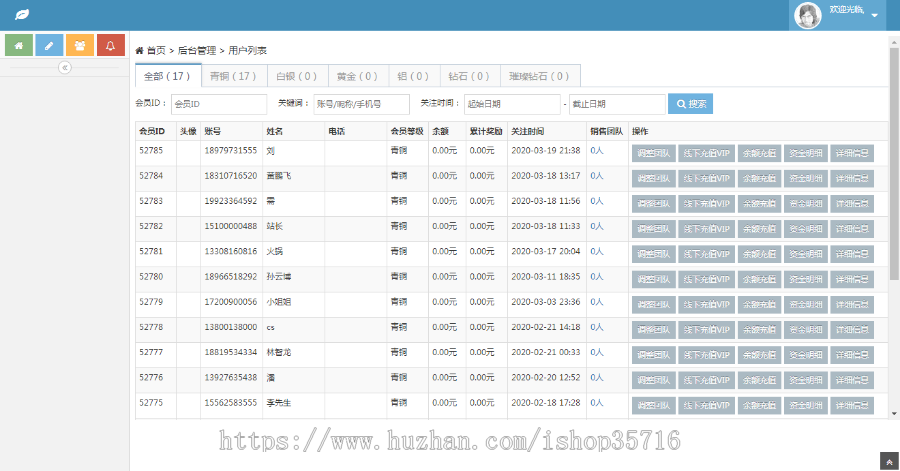Screen dimensions: 900x471
Task: Click 调整团队 for member 52785
Action: pos(653,153)
